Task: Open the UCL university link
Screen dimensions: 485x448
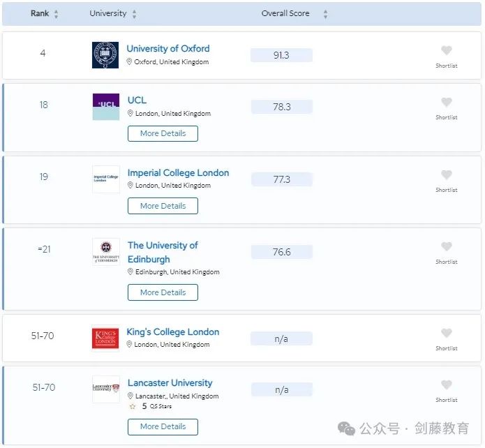Action: pyautogui.click(x=137, y=100)
